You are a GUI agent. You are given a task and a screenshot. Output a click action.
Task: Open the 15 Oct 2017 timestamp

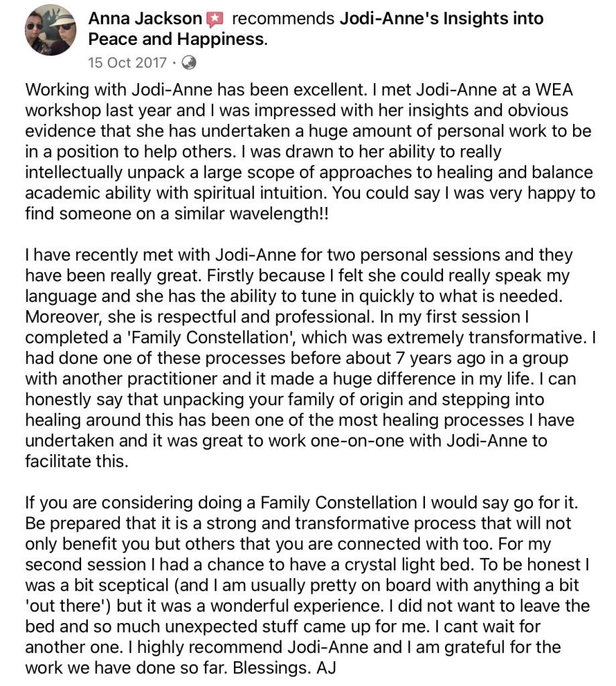point(127,62)
